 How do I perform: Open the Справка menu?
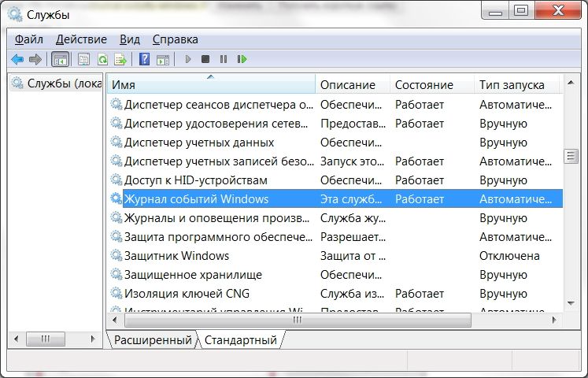tap(175, 39)
